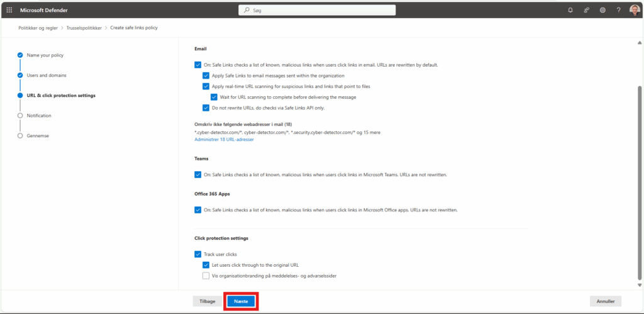Select the Name your policy step
Image resolution: width=644 pixels, height=314 pixels.
click(45, 55)
